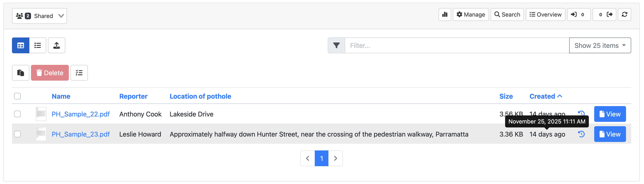
Task: Click the upload document icon
Action: 56,45
